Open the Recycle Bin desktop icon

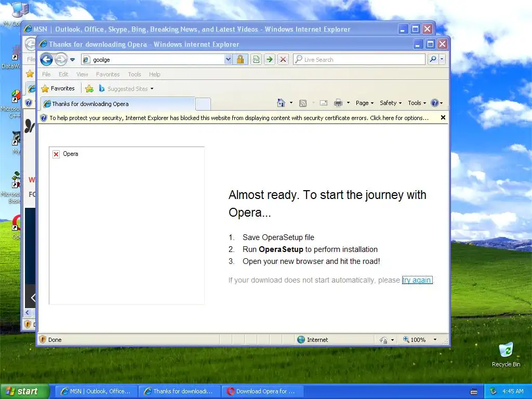(506, 354)
